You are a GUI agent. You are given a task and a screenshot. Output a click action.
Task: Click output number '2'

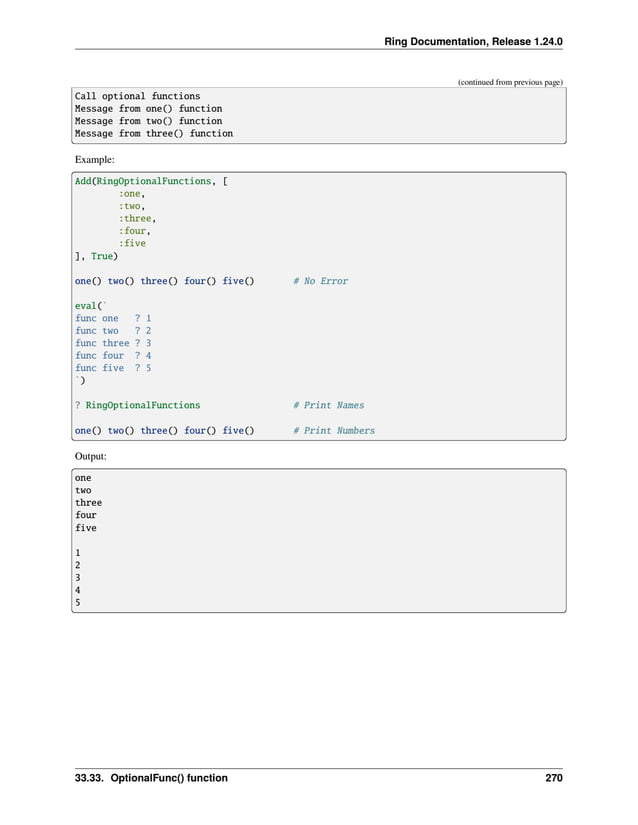tap(78, 565)
